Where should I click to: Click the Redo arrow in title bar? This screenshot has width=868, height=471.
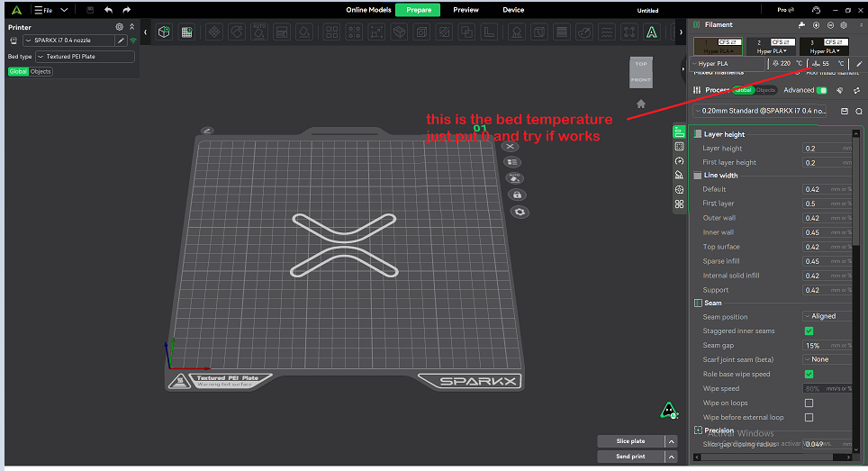[127, 10]
